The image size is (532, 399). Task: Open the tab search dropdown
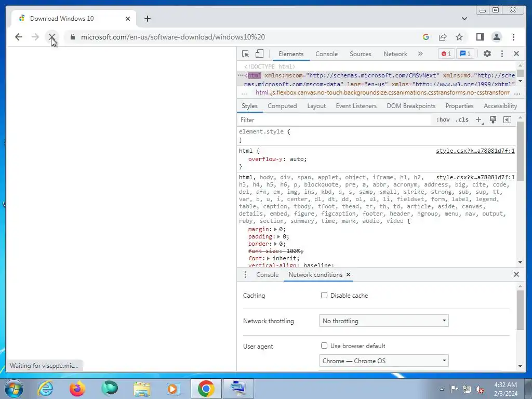(x=464, y=19)
